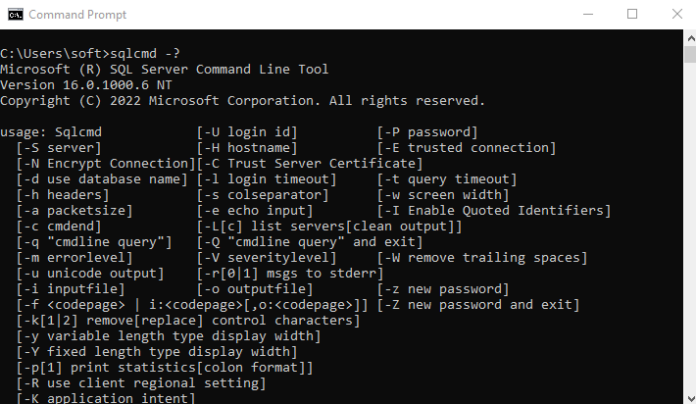Maximize the Command Prompt window

632,15
